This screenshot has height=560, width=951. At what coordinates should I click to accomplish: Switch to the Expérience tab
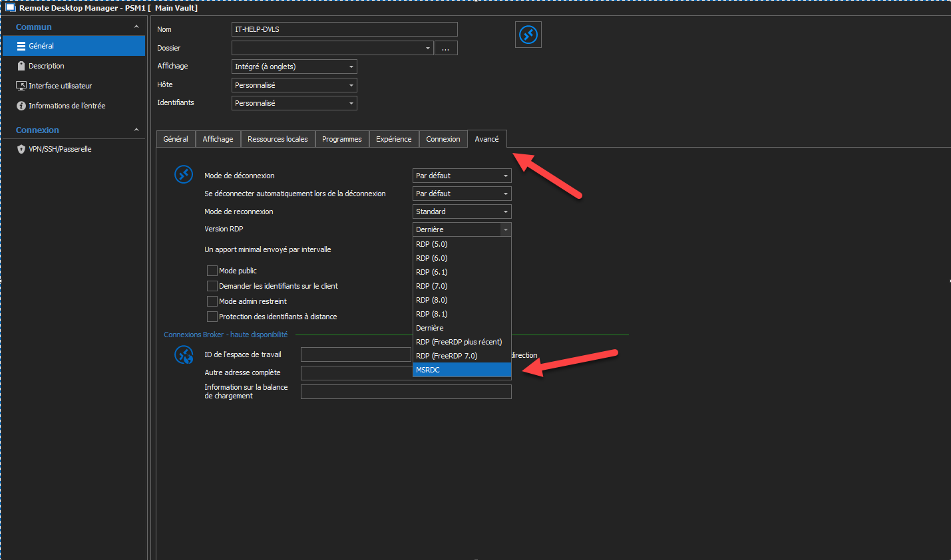[x=393, y=139]
